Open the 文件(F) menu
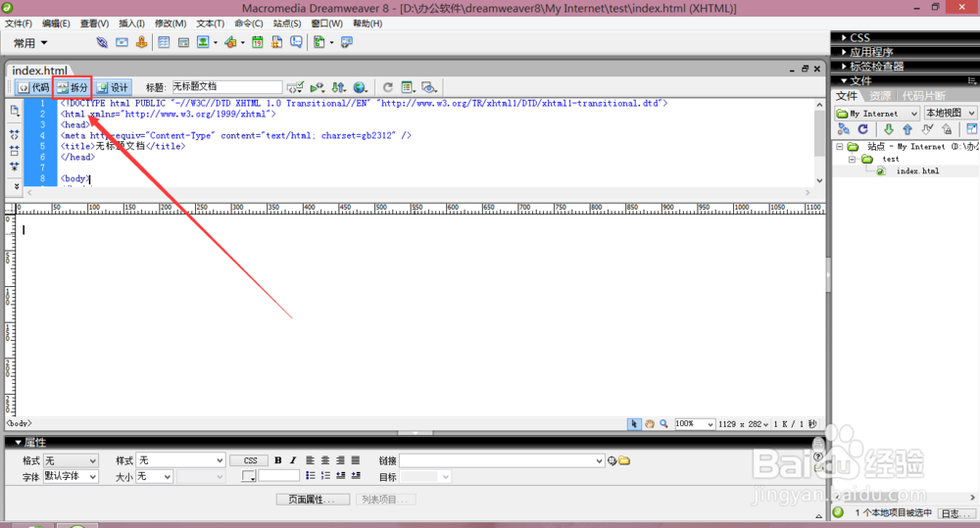This screenshot has height=528, width=980. (x=18, y=24)
